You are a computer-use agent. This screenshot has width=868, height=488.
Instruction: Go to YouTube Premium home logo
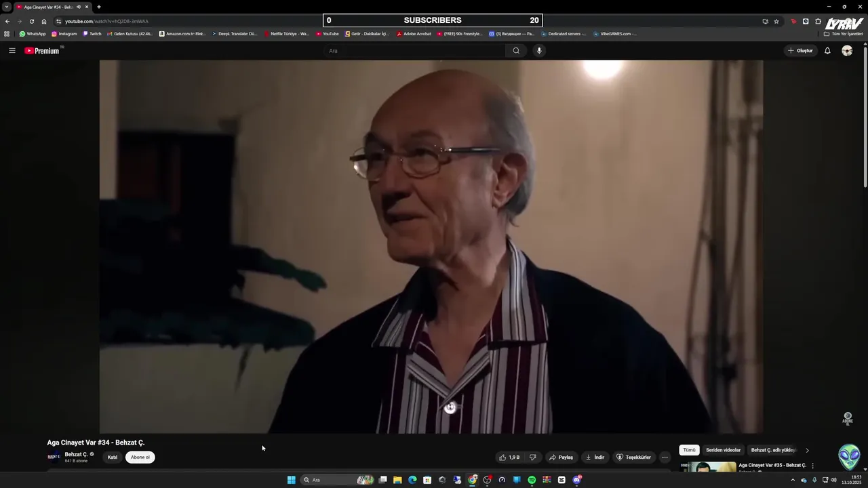[43, 51]
